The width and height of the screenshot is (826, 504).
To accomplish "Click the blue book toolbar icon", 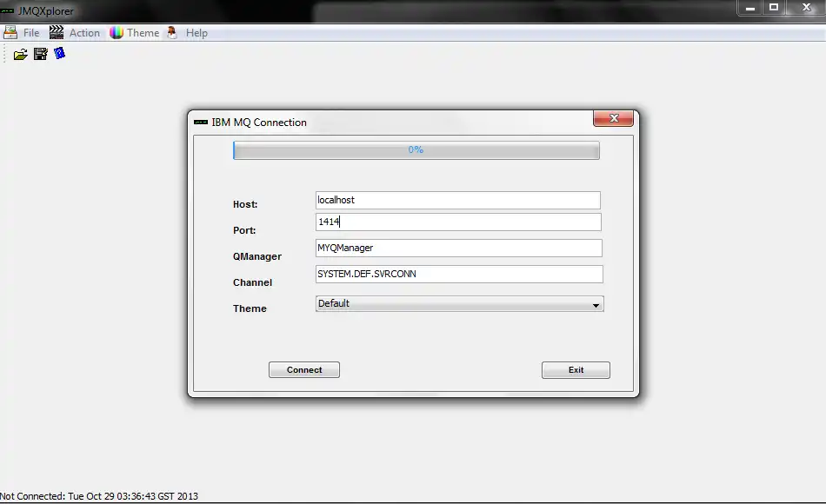I will (59, 53).
